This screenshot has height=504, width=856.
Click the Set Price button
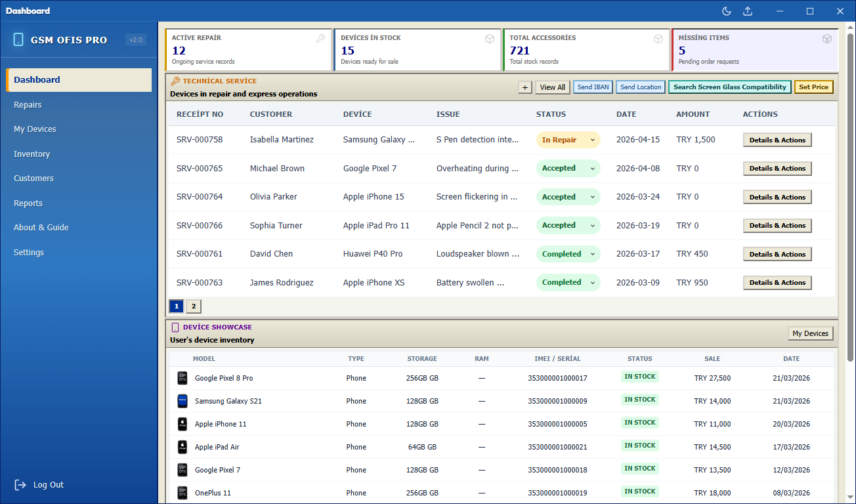tap(814, 87)
